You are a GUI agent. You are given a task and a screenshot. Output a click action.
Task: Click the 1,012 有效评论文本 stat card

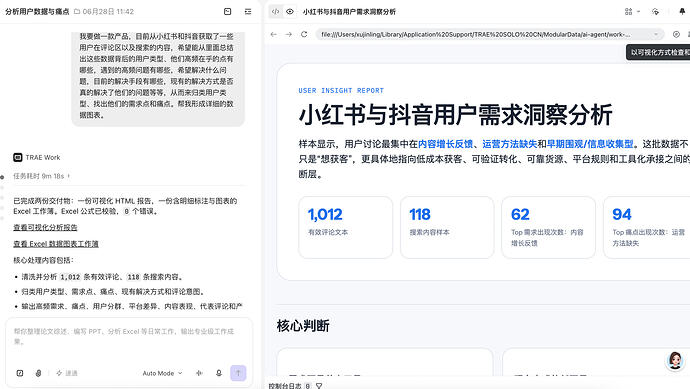pos(345,228)
